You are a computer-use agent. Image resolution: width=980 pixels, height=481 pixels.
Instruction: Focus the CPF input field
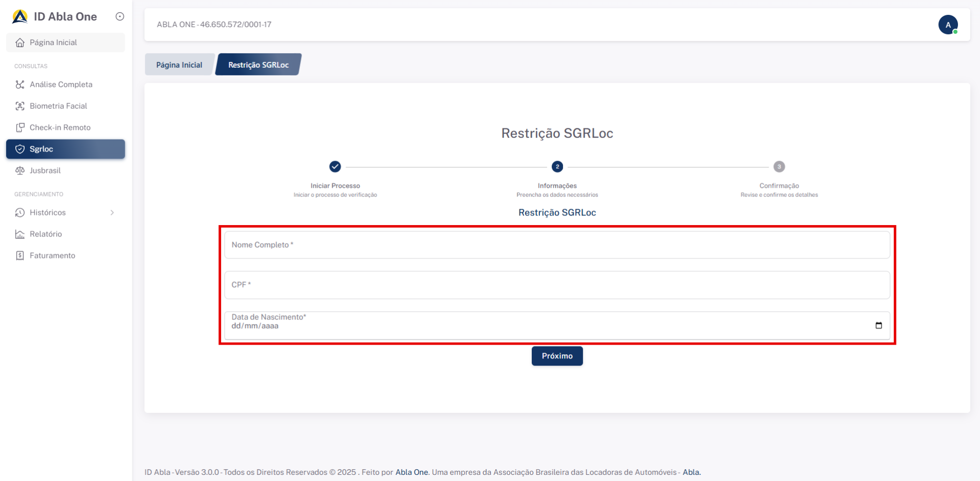(557, 285)
